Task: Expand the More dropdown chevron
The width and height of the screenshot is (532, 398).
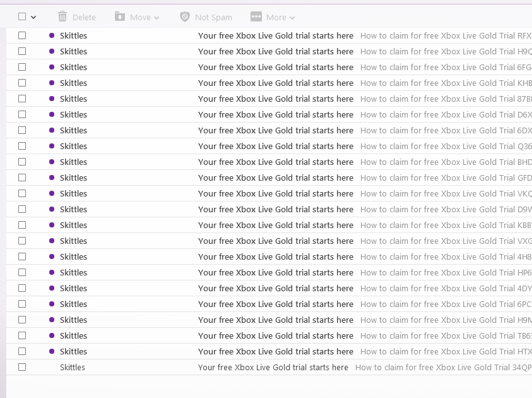Action: [292, 18]
